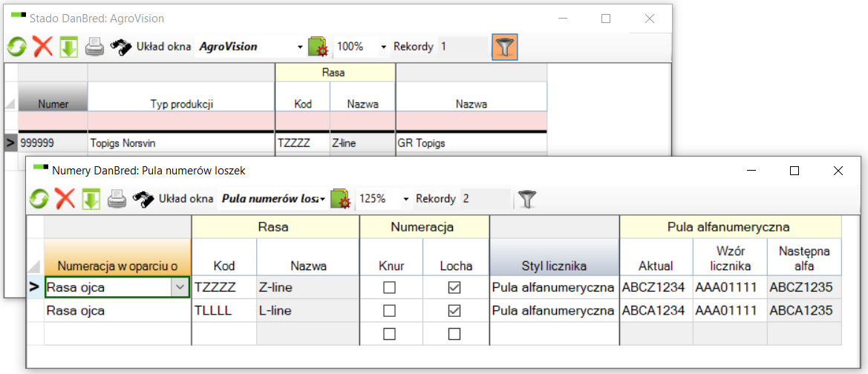Click printer icon in Stado DanBred toolbar
The height and width of the screenshot is (374, 868).
tap(94, 47)
